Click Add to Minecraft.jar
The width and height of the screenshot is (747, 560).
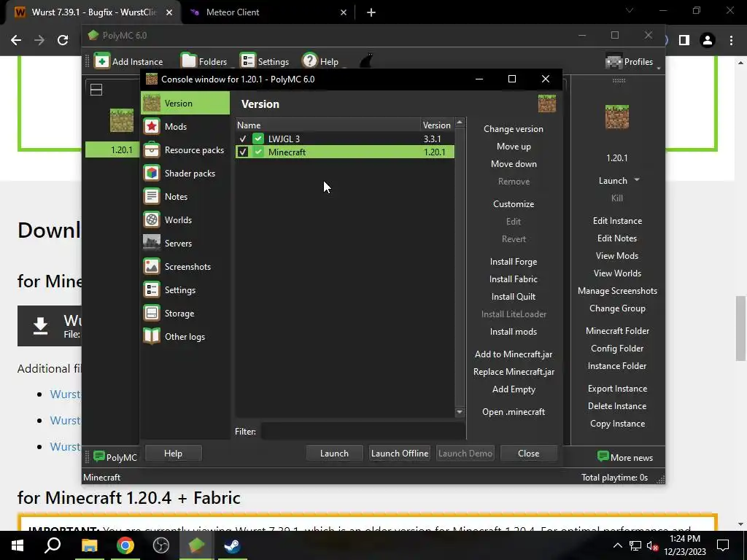tap(514, 354)
